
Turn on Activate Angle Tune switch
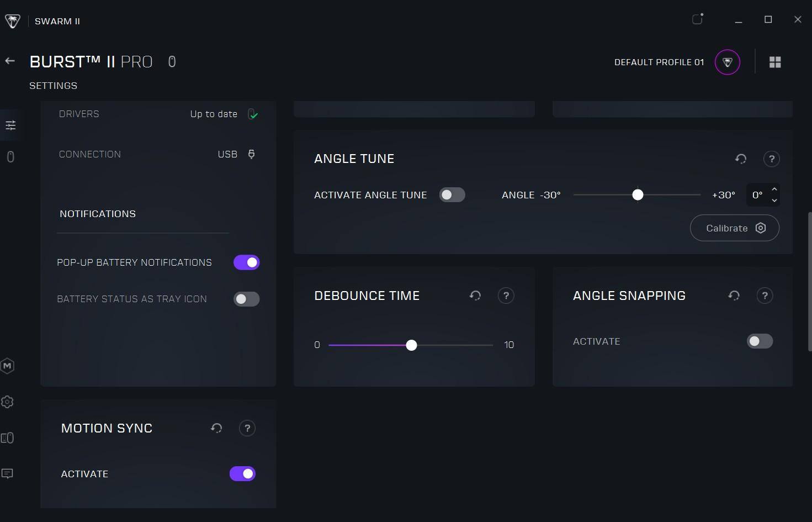click(452, 195)
